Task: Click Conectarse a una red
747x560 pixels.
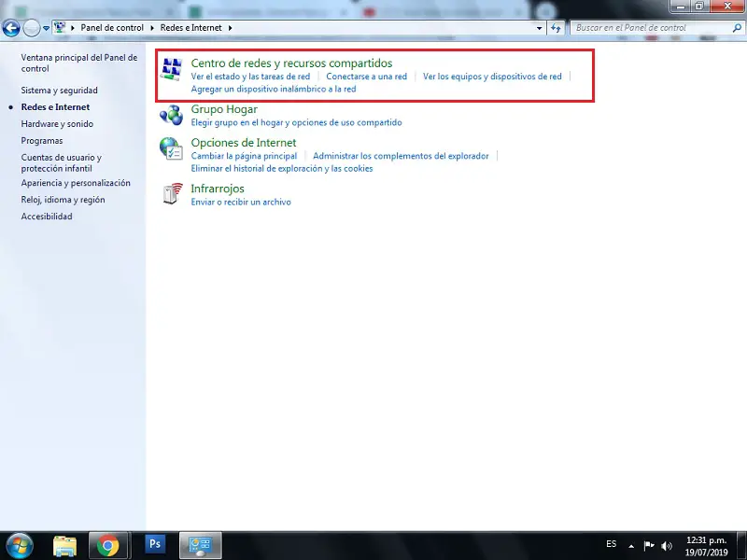Action: click(x=366, y=77)
